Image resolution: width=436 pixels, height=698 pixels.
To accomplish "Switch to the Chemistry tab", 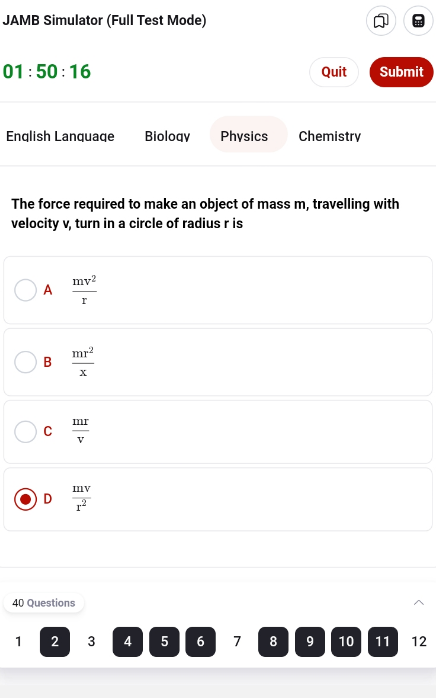I will click(330, 136).
